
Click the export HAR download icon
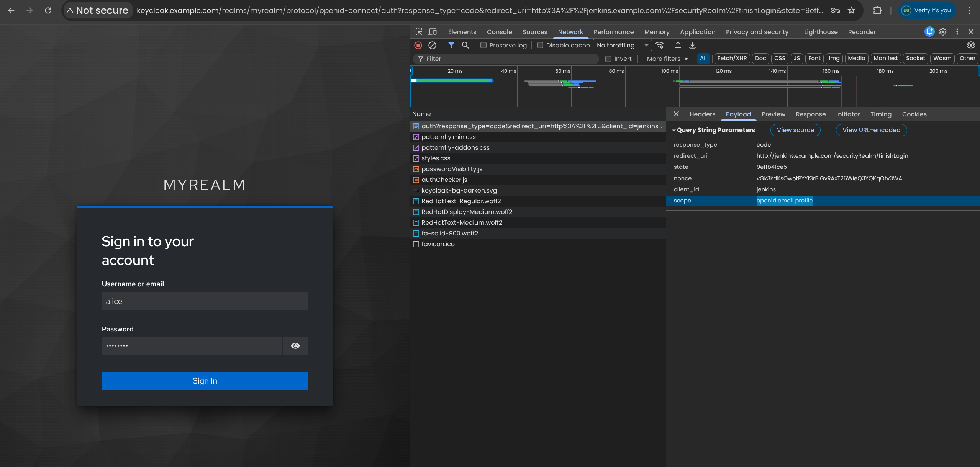[692, 45]
